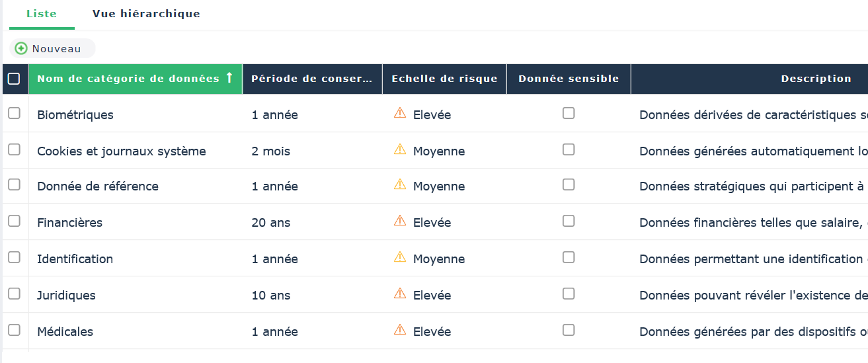The image size is (868, 363).
Task: Open the Cookies et journaux système entry
Action: [x=121, y=151]
